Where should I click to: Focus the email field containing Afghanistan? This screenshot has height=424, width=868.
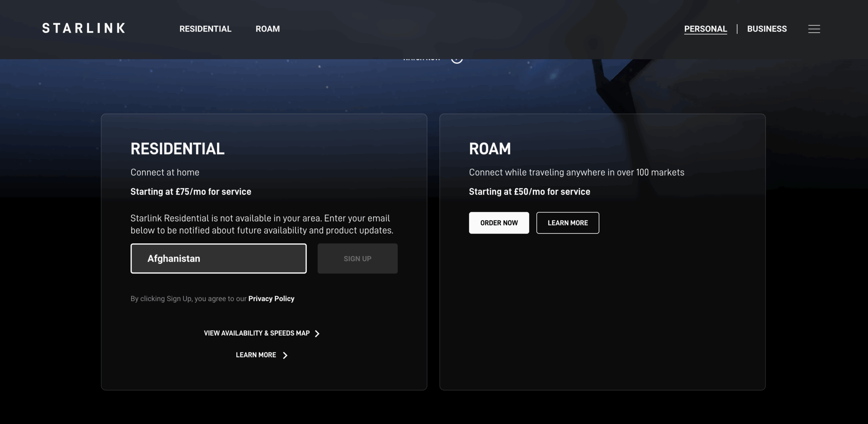(x=218, y=259)
